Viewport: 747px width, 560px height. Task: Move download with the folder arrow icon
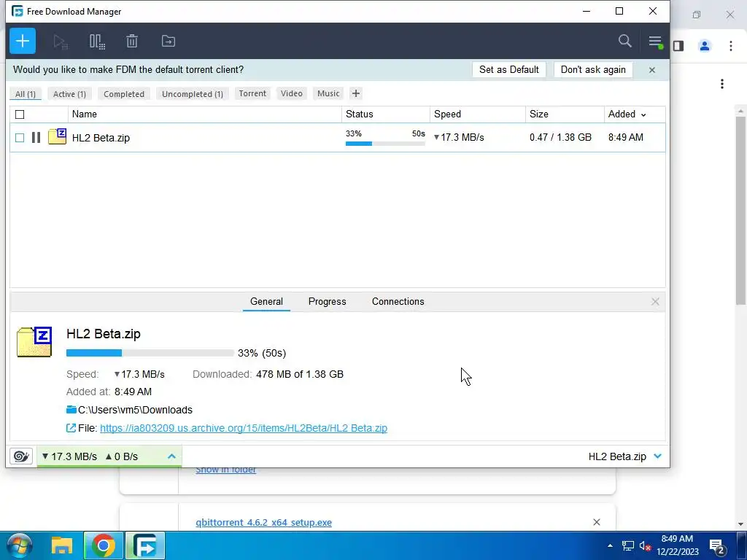point(169,41)
